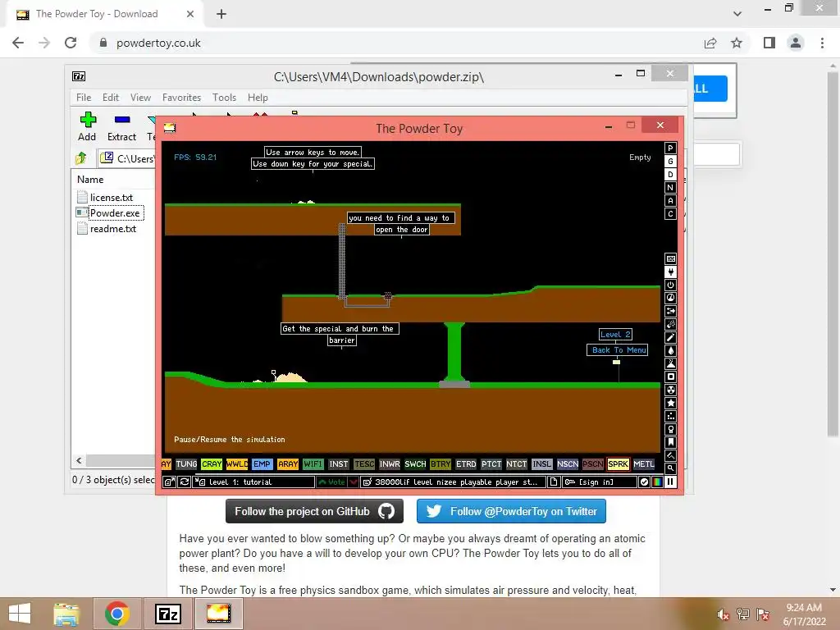
Task: Select Powder.exe in 7-Zip file list
Action: pyautogui.click(x=115, y=213)
